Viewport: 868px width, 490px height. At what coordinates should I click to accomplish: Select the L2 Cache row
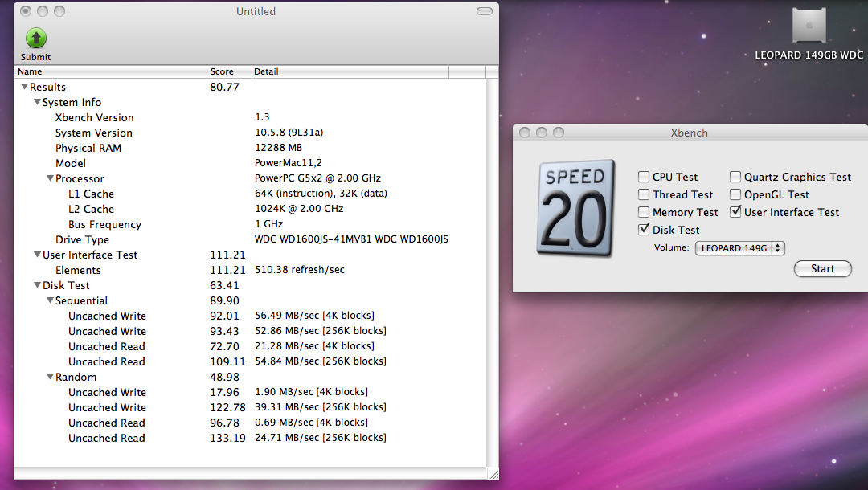[250, 209]
